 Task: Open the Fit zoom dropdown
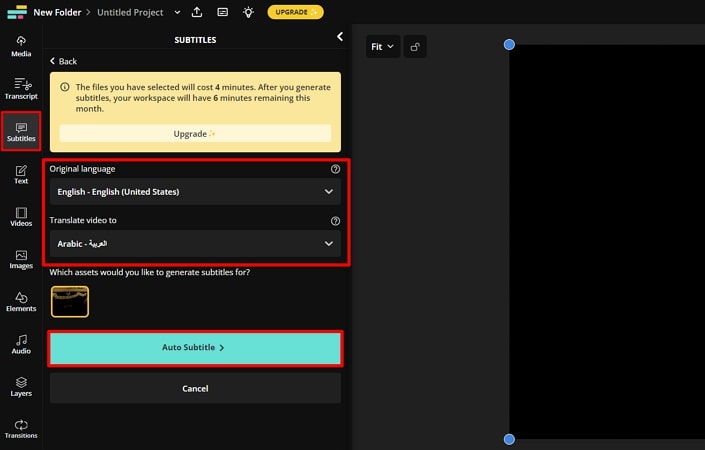point(382,46)
